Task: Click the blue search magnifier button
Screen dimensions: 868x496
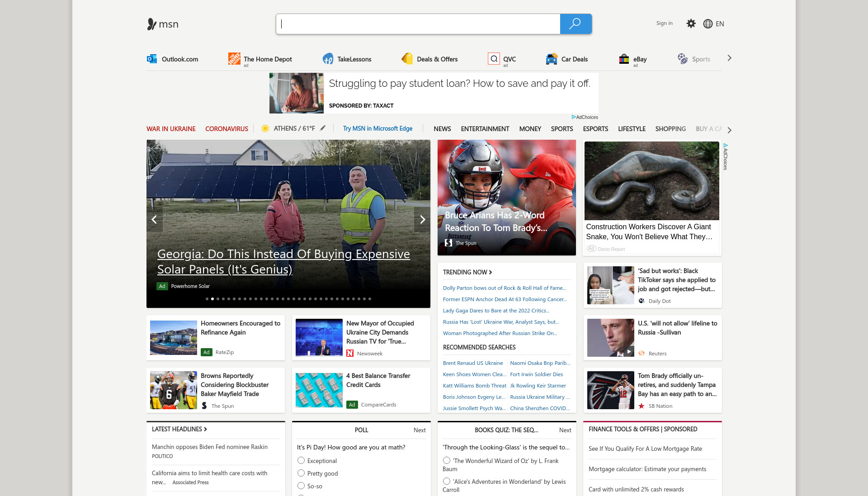Action: point(576,24)
